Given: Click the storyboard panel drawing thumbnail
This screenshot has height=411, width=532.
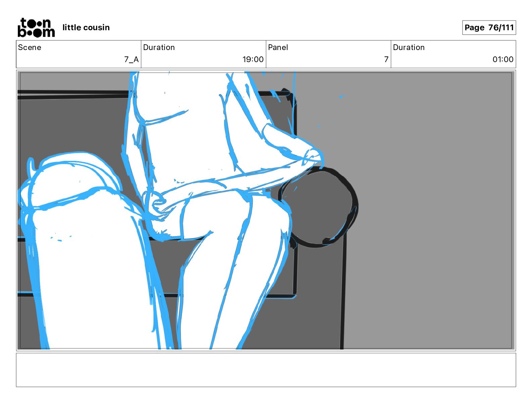Looking at the screenshot, I should click(x=266, y=211).
